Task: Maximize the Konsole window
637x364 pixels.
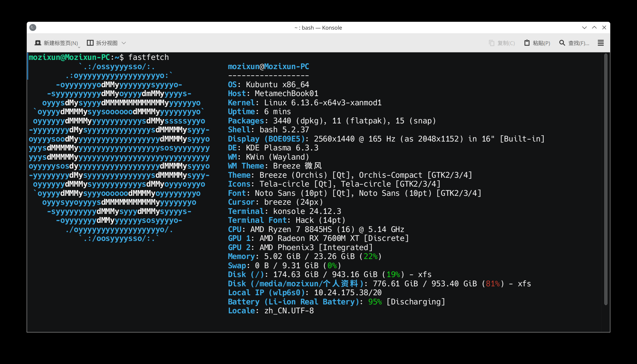Action: point(594,28)
